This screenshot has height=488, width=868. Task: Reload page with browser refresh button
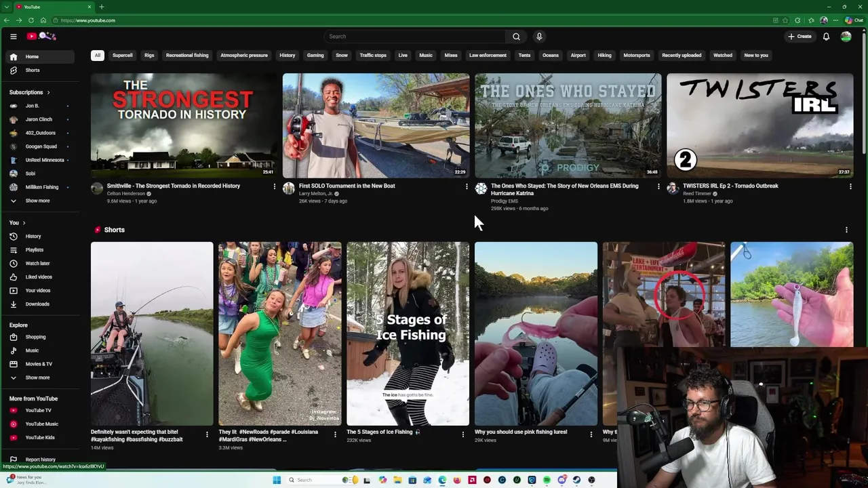pos(31,20)
